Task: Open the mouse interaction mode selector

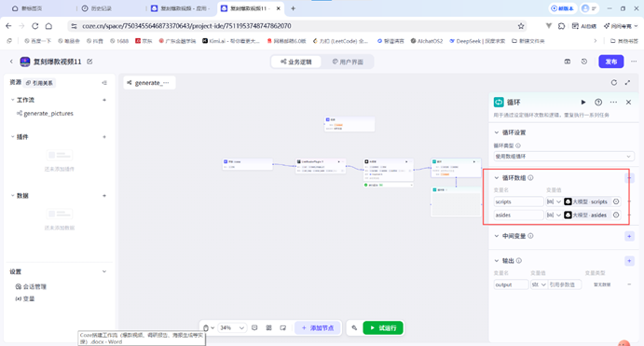Action: pos(209,328)
